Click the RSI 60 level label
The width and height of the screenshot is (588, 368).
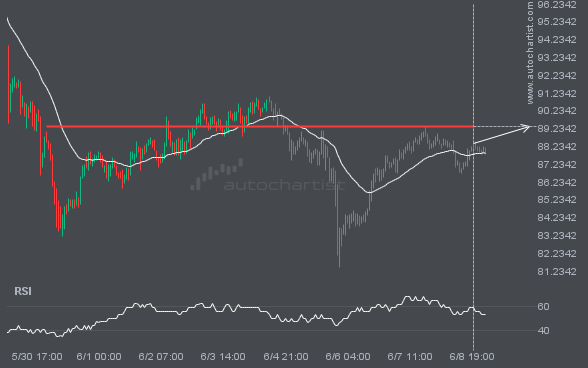[543, 307]
